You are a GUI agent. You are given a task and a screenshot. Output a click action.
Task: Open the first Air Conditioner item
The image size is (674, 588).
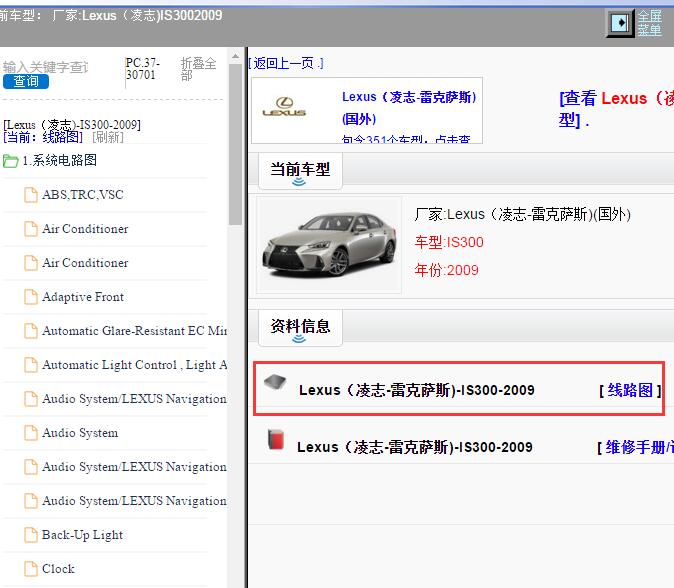85,229
